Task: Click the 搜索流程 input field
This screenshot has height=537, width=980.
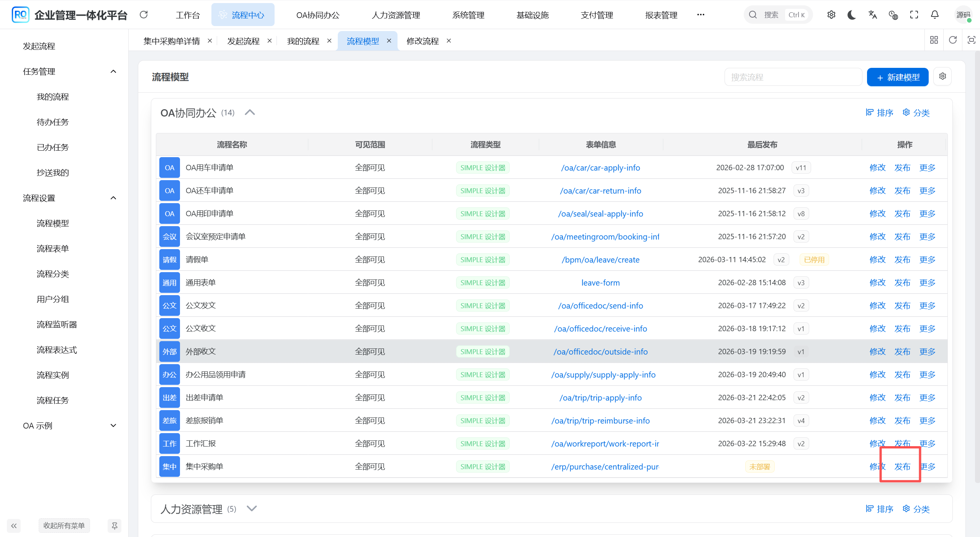Action: 793,77
